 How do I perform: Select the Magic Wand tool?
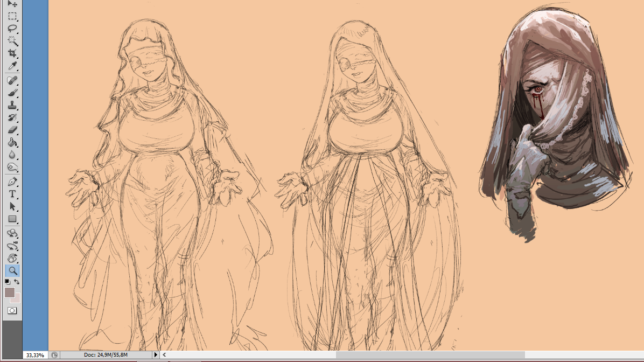coord(12,41)
